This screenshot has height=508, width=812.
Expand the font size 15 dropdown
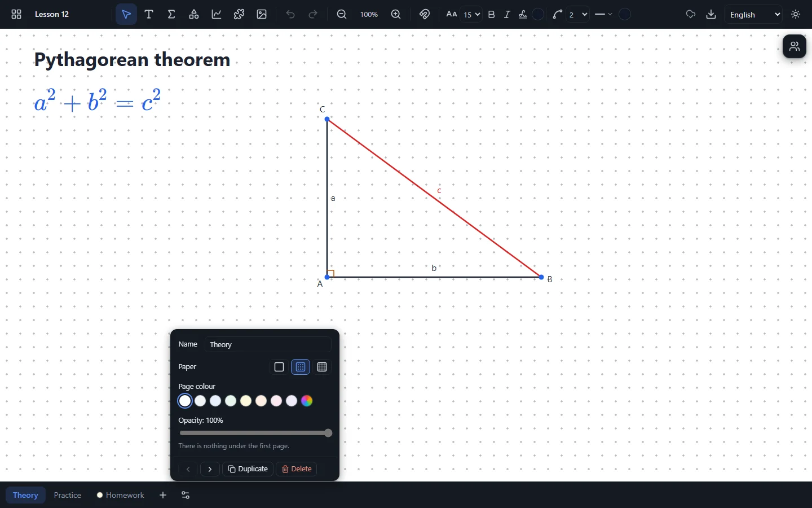(472, 15)
